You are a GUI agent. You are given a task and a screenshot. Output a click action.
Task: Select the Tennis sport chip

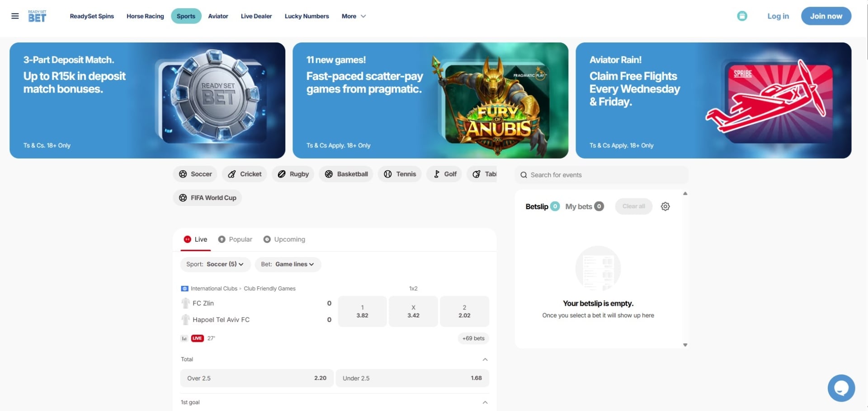(x=400, y=174)
